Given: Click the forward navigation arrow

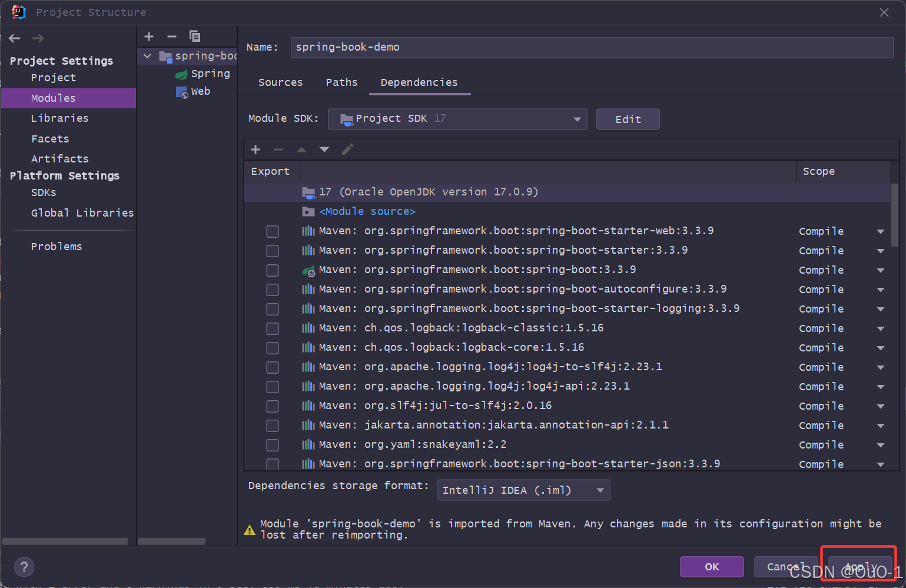Looking at the screenshot, I should pyautogui.click(x=38, y=38).
